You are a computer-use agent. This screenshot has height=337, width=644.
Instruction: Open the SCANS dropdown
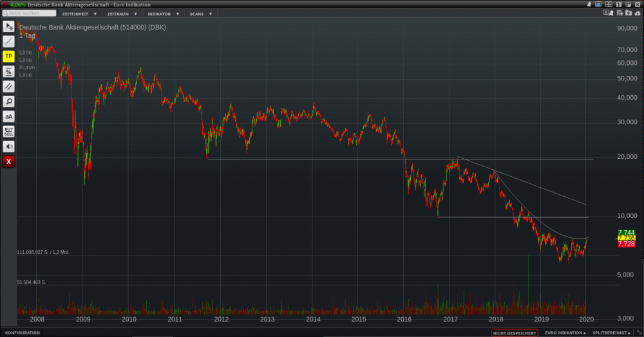(x=201, y=14)
